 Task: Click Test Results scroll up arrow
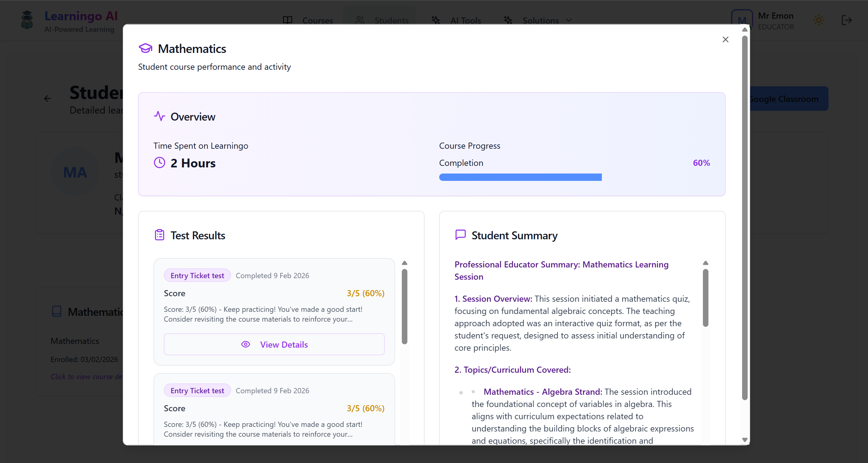pos(405,263)
